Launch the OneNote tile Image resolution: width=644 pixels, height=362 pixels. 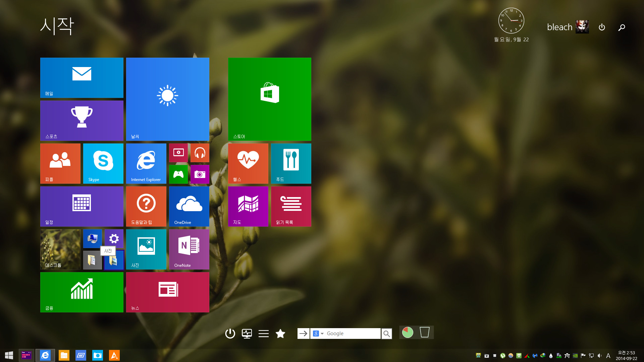(189, 249)
